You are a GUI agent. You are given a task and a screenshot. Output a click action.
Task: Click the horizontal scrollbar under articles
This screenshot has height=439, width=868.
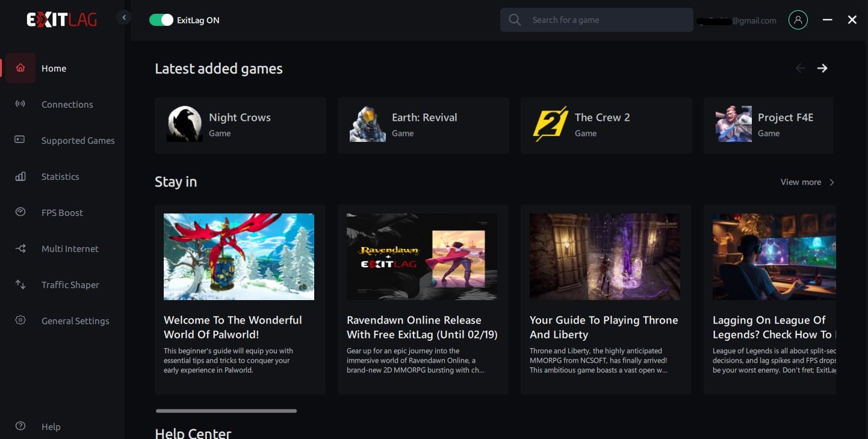pos(226,411)
